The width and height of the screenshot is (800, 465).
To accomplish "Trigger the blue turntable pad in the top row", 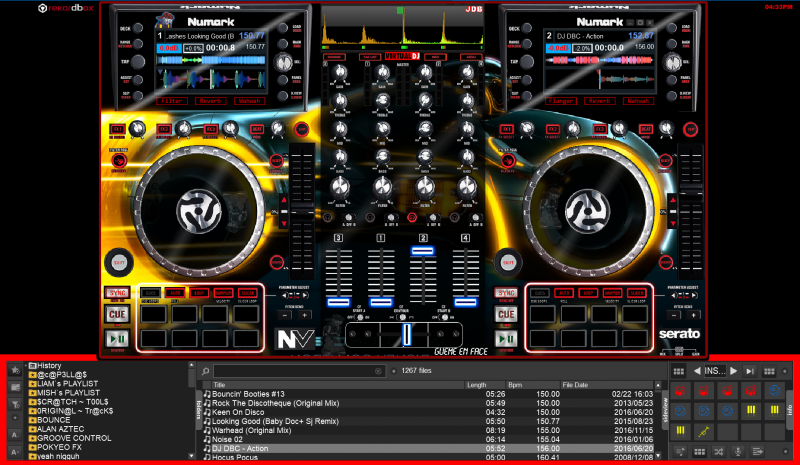I will (774, 391).
